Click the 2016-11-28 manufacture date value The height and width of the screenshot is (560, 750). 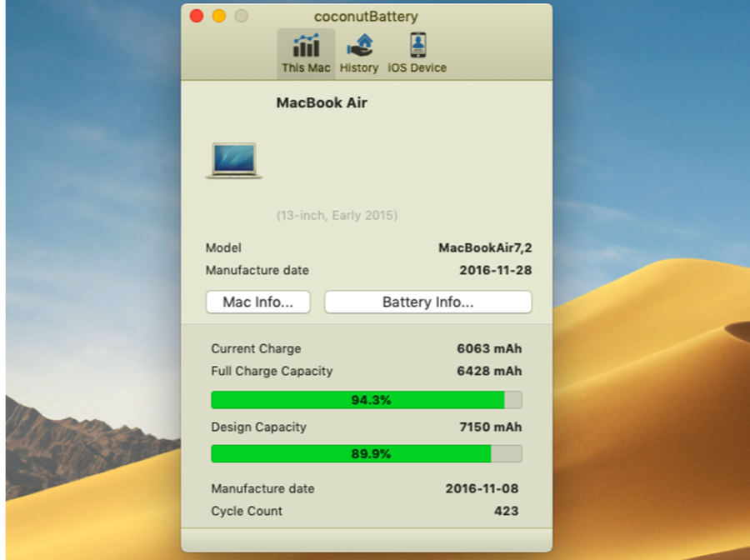pyautogui.click(x=495, y=271)
